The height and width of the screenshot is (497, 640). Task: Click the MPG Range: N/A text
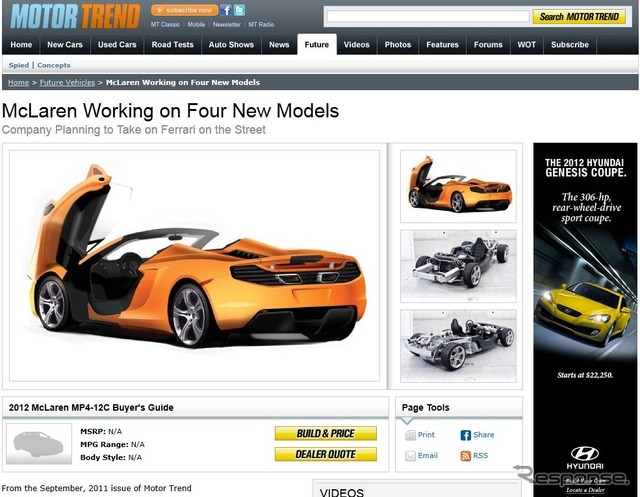point(112,444)
